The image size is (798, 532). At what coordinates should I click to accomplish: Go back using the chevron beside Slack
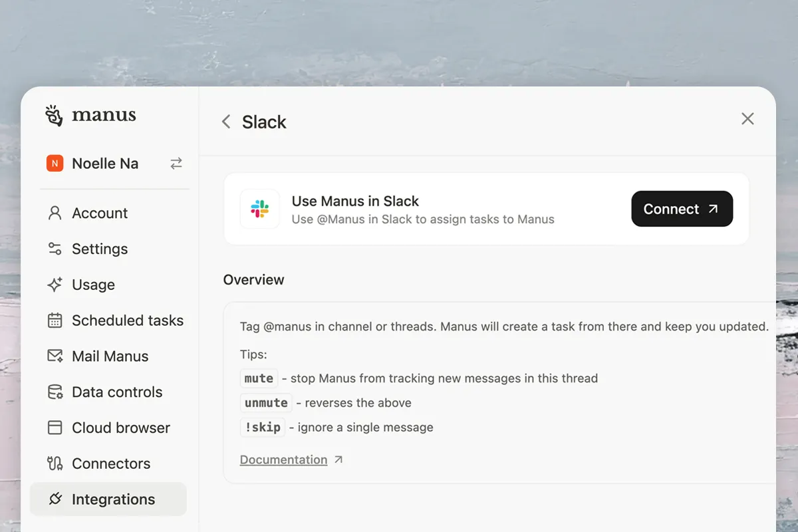(x=226, y=122)
